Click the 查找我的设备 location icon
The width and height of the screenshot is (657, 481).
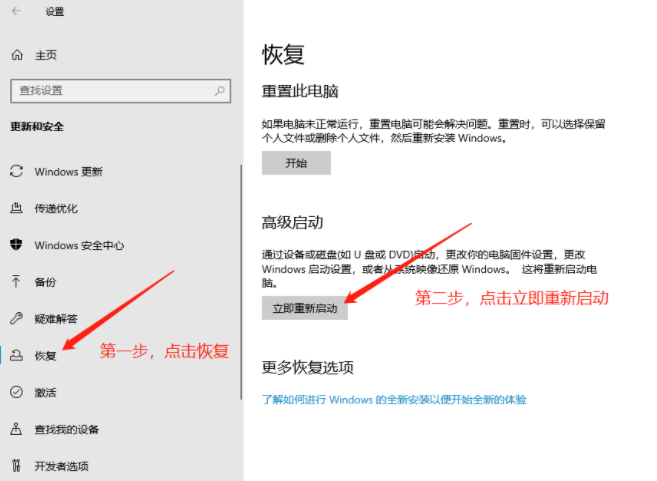click(x=16, y=429)
